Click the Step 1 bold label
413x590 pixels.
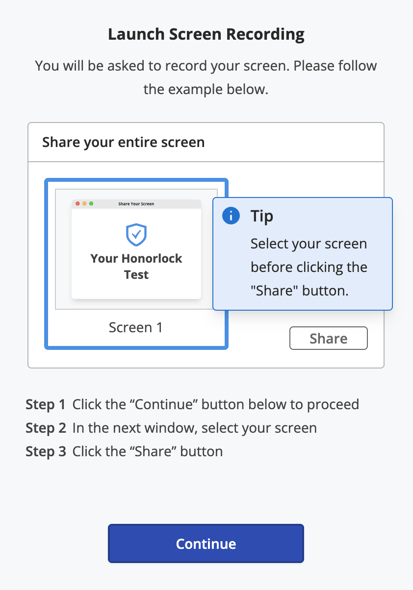(46, 404)
